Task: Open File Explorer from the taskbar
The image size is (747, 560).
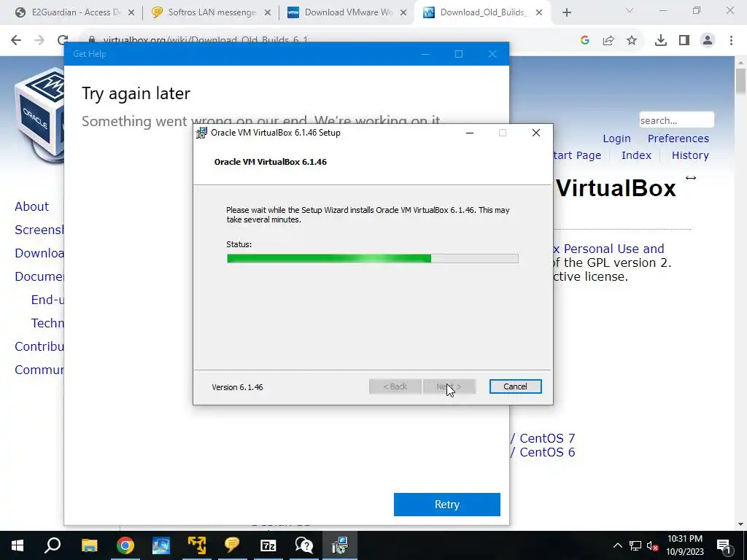Action: [89, 545]
